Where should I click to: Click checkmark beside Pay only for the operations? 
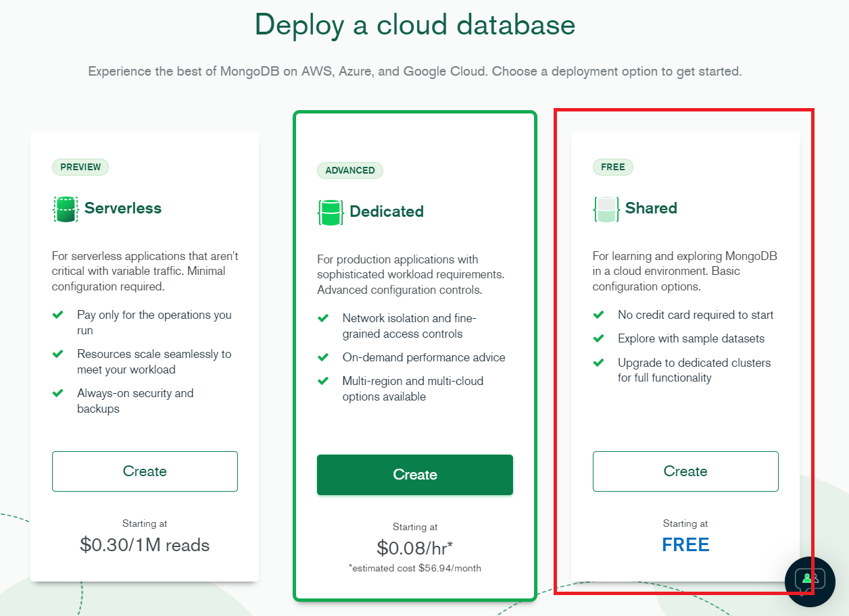pyautogui.click(x=58, y=315)
